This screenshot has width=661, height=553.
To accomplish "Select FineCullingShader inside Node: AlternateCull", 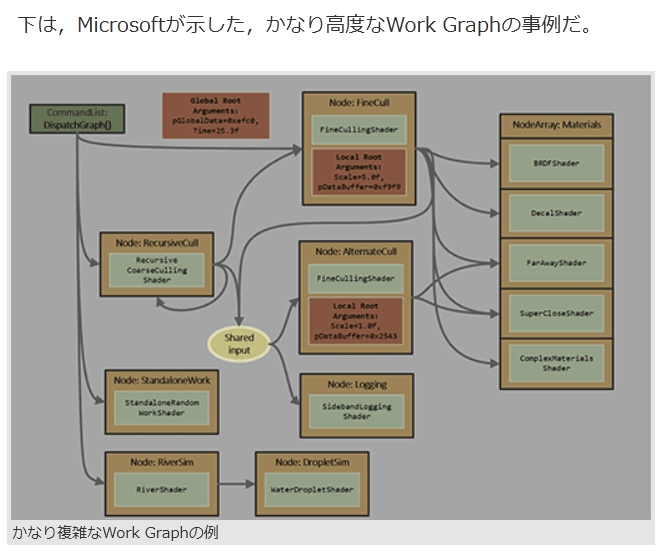I will pos(356,278).
